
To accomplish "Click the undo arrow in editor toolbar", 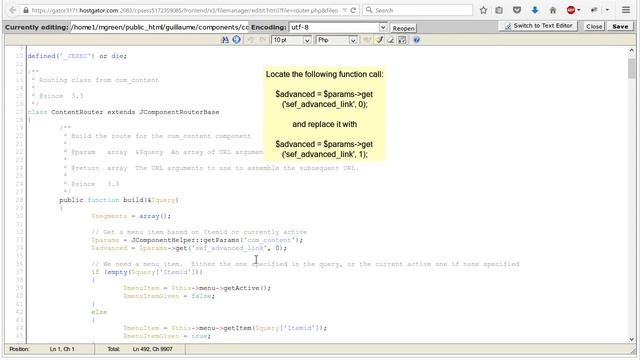I will [251, 40].
